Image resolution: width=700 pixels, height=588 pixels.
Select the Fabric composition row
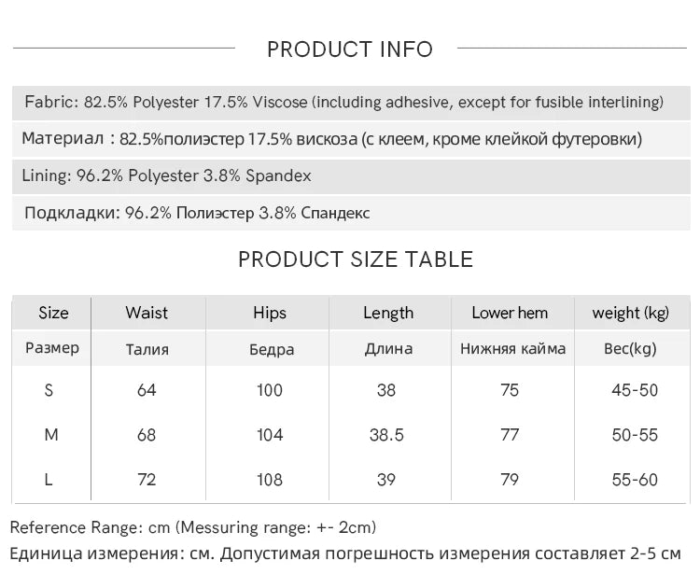click(x=351, y=103)
